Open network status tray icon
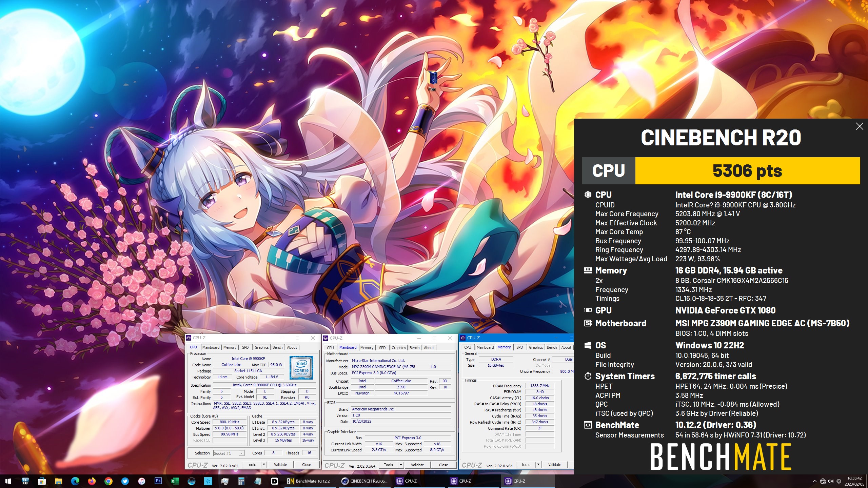Viewport: 868px width, 488px height. tap(823, 481)
